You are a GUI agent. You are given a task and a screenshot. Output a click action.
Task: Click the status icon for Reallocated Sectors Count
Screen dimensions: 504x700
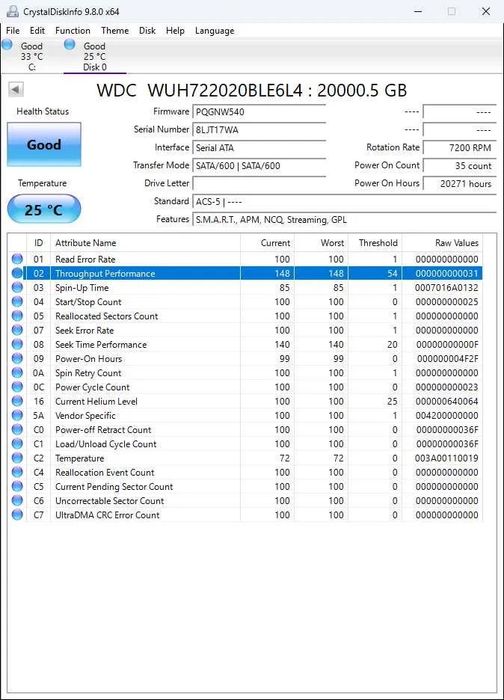coord(17,316)
